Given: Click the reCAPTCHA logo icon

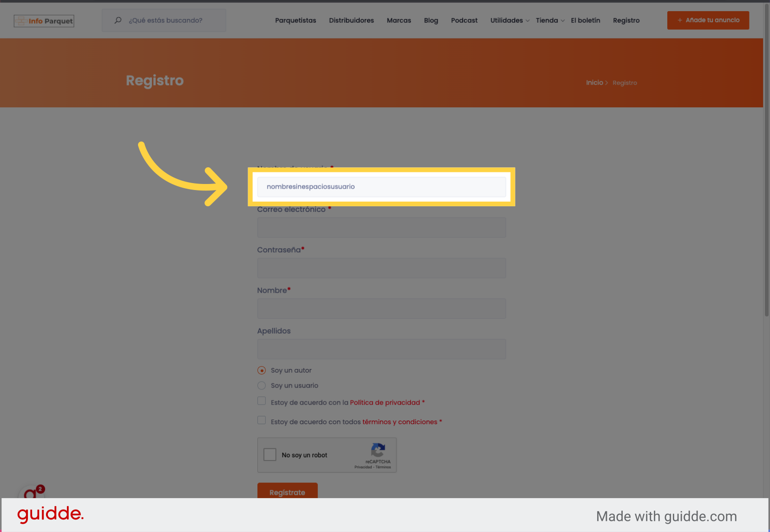Looking at the screenshot, I should (378, 450).
